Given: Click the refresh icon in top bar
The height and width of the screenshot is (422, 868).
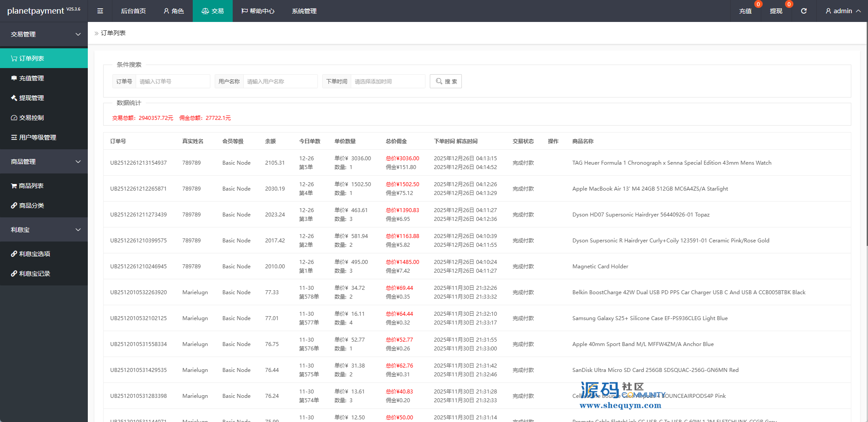Looking at the screenshot, I should pyautogui.click(x=803, y=11).
